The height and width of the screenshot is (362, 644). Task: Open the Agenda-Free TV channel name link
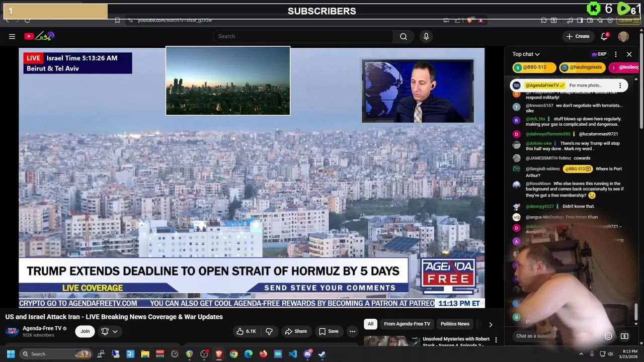[42, 328]
